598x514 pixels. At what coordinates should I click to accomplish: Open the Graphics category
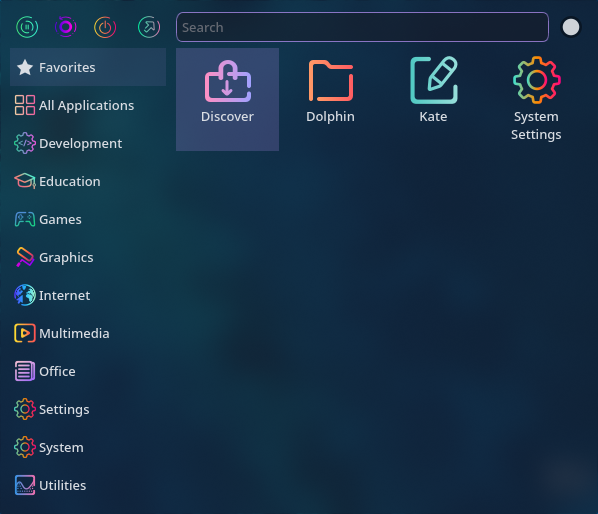click(x=88, y=257)
